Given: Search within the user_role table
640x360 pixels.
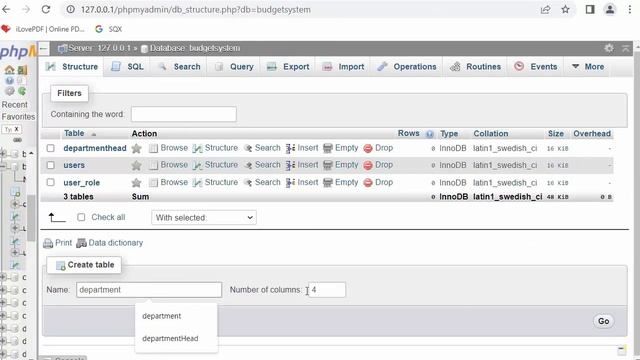Looking at the screenshot, I should click(262, 182).
